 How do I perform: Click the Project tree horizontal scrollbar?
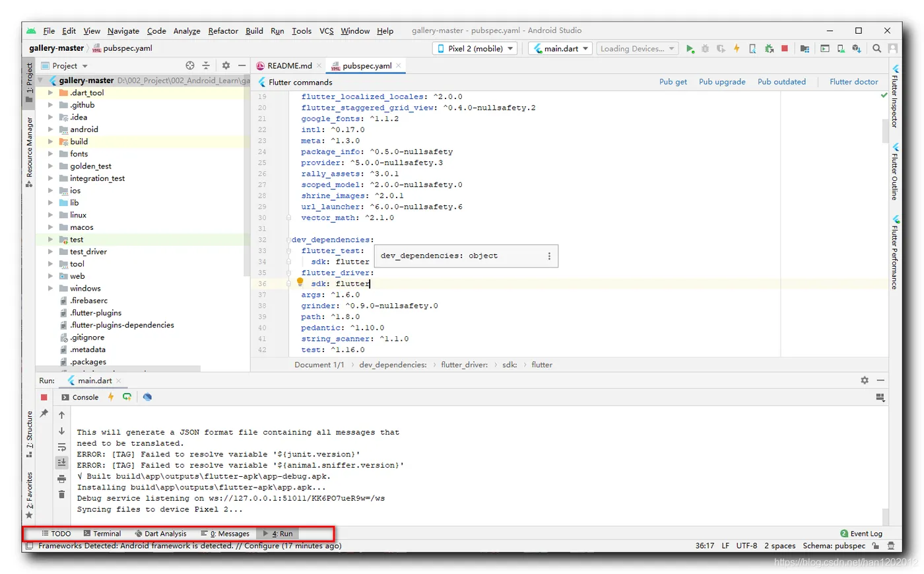119,369
